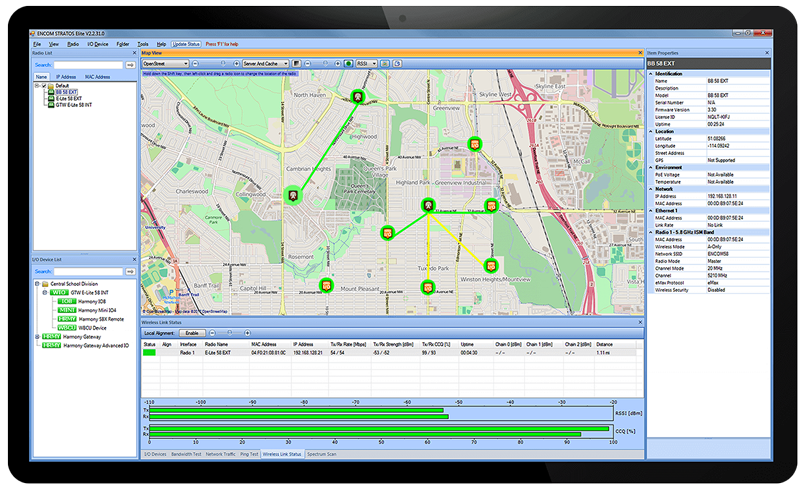Screen dimensions: 800x494
Task: Collapse the GTW E-Lite 58 INT tree node
Action: click(x=45, y=292)
